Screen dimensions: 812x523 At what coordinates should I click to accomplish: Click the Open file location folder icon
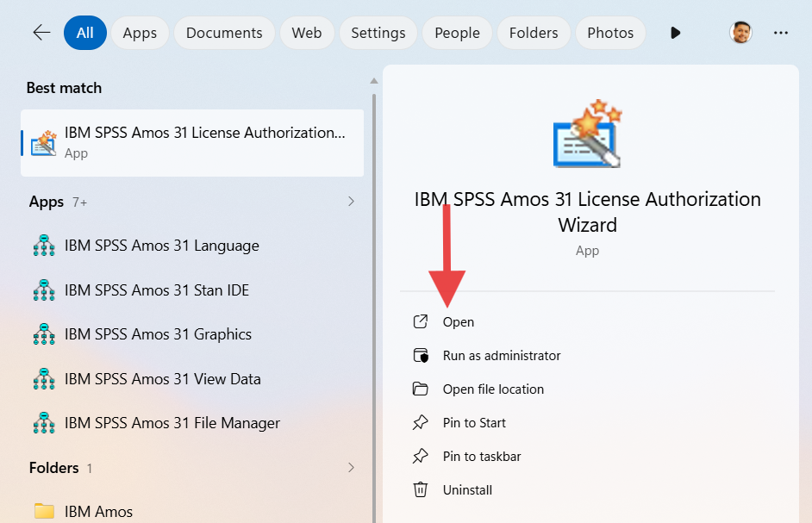[x=421, y=389]
